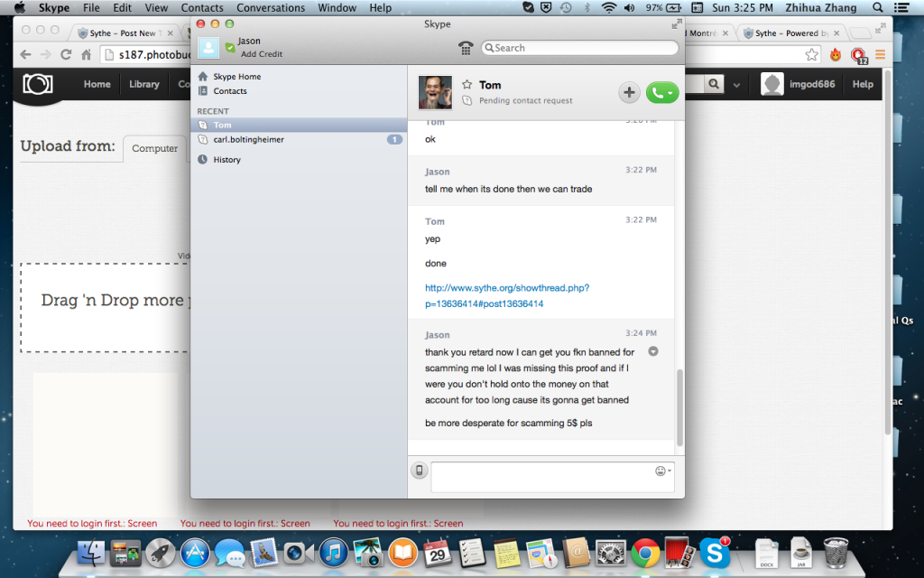Enter full screen mode in Skype window
This screenshot has width=924, height=578.
677,23
